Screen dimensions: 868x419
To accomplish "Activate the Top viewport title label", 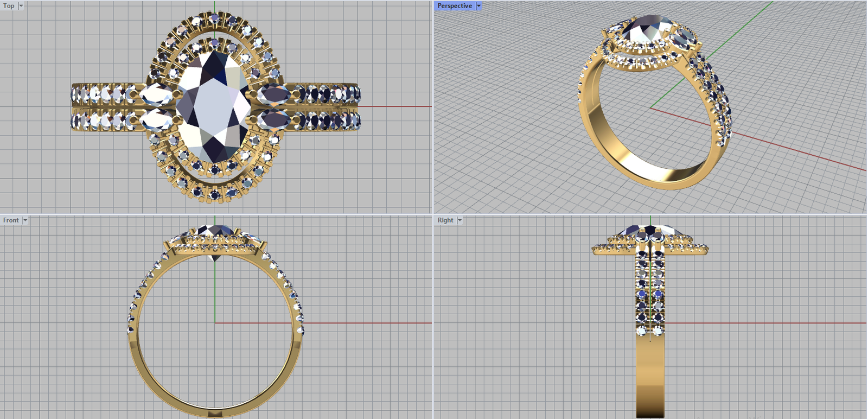I will click(9, 6).
